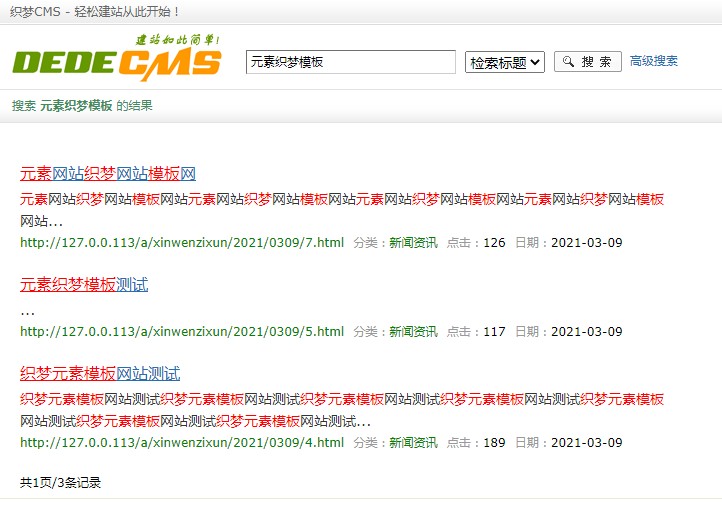Click the URL ending in 0309/4.html

(x=182, y=442)
